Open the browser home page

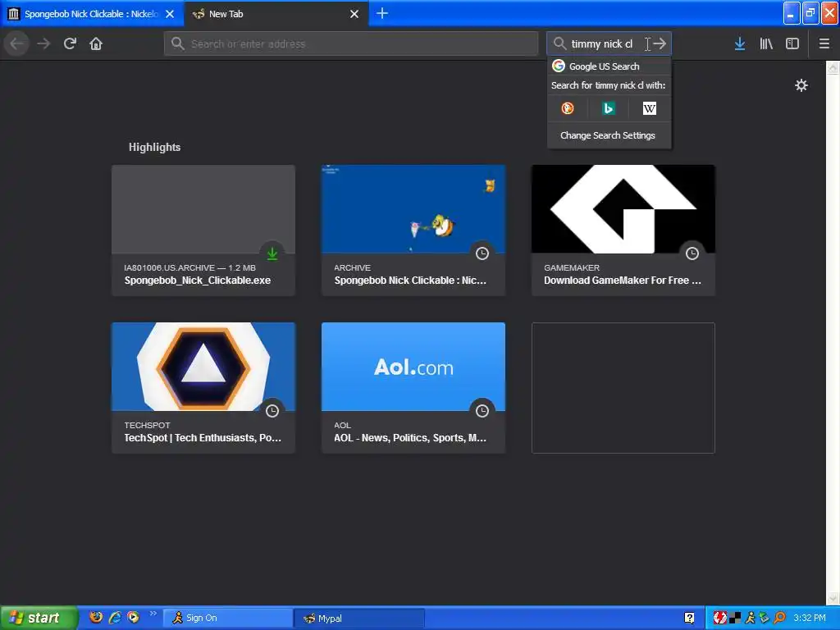96,43
